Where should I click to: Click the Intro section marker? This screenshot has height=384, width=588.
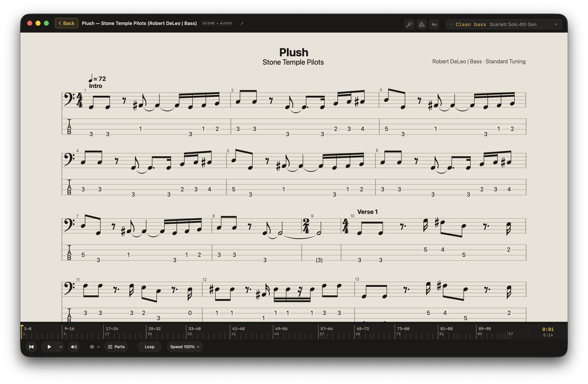95,86
